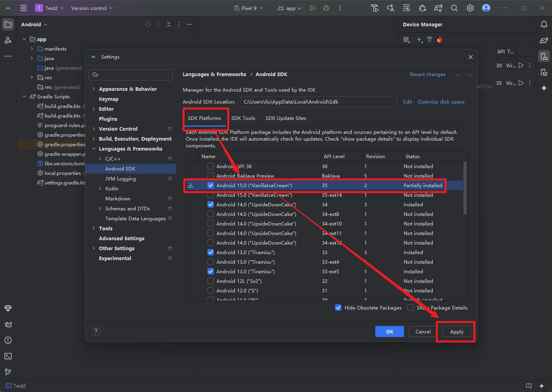Click the Debug app bug icon
Screen dimensions: 552x392
[326, 8]
